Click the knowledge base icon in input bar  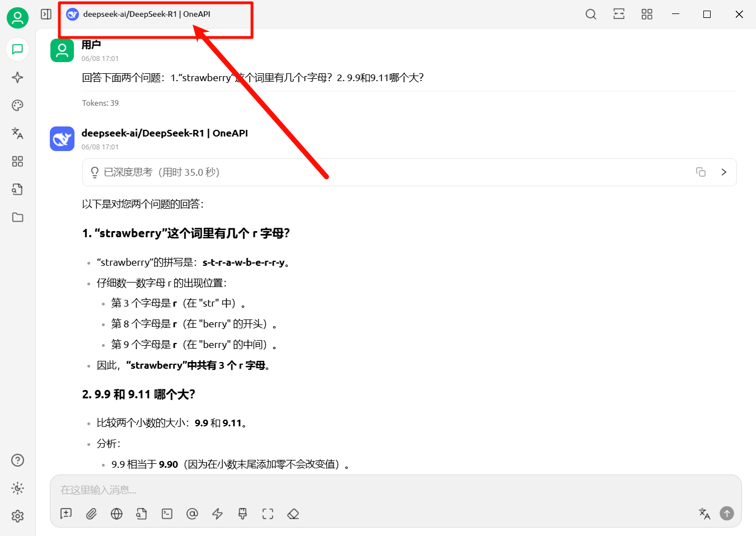142,514
